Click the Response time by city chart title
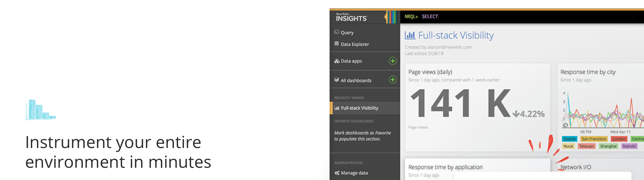 click(x=588, y=72)
